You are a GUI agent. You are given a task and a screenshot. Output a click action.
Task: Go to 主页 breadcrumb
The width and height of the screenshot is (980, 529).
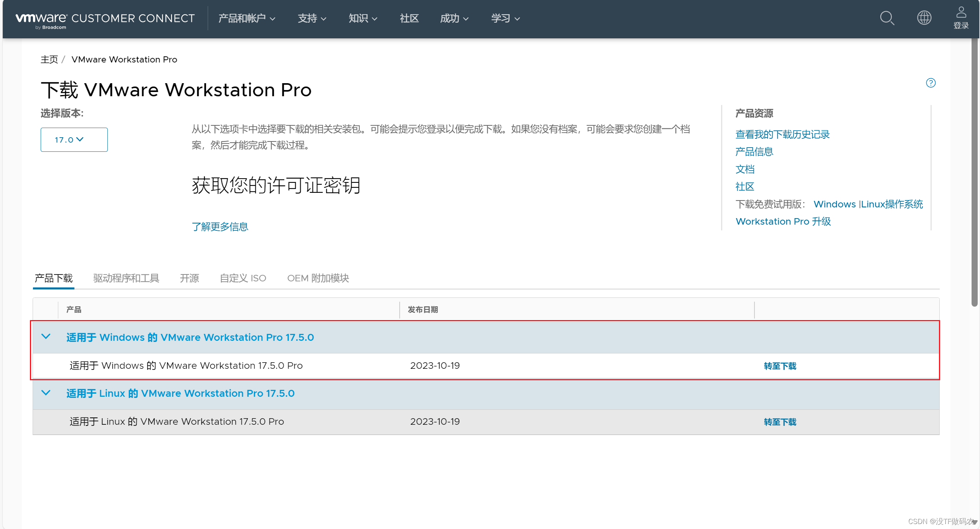(49, 59)
